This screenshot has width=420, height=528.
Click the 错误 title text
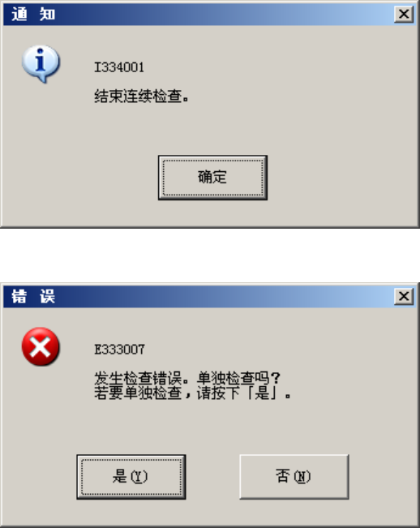33,296
